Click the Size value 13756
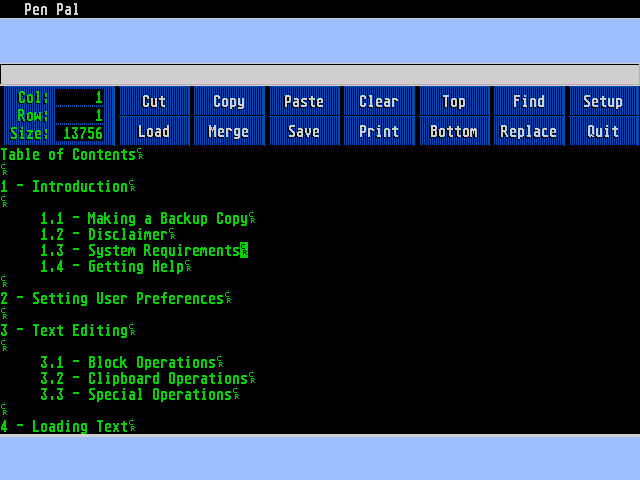Viewport: 640px width, 480px height. 79,133
